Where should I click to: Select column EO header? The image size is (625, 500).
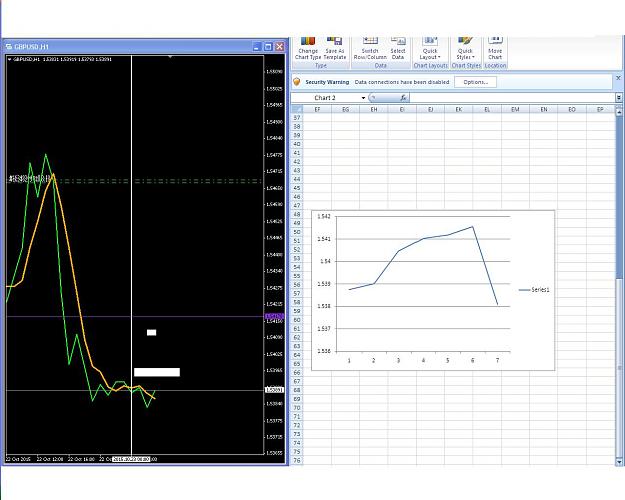tap(572, 109)
